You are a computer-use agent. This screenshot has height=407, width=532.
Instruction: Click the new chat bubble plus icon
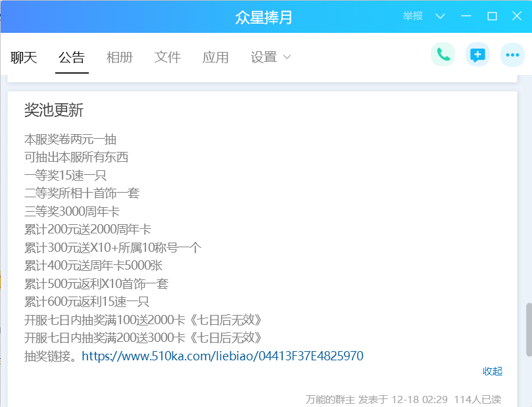(477, 55)
